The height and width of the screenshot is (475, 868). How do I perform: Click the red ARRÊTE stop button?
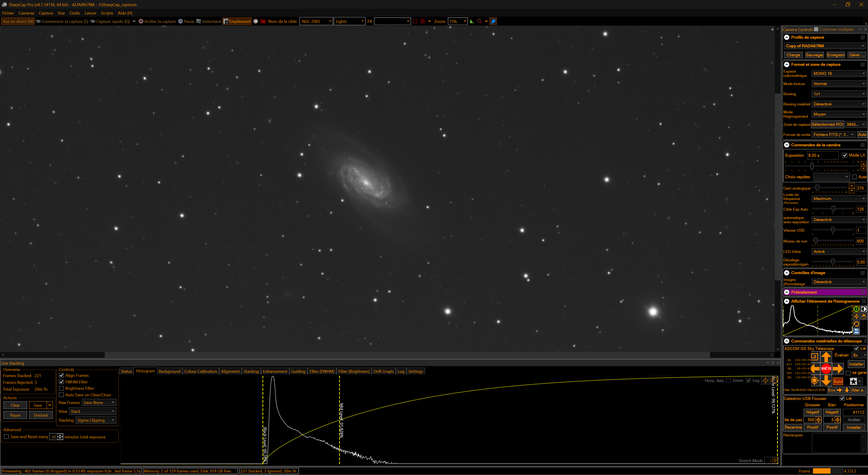pos(826,368)
